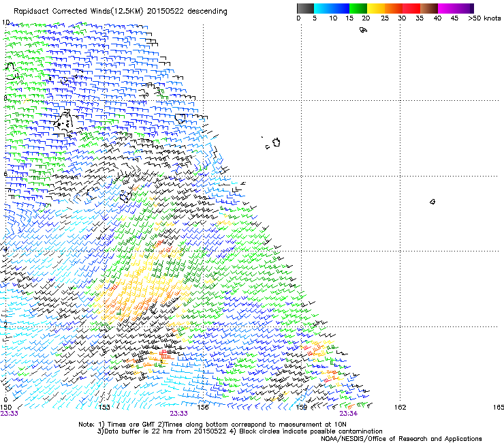Click the '20' label under the color bar

366,18
